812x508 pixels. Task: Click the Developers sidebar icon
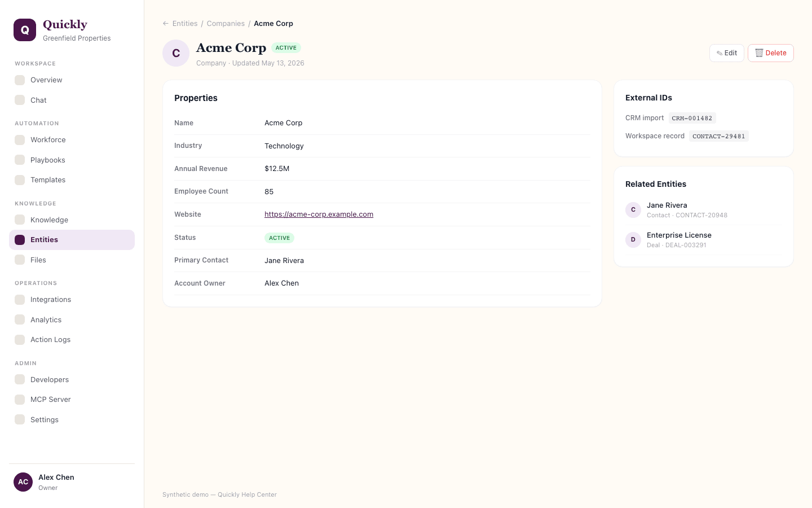pyautogui.click(x=20, y=379)
